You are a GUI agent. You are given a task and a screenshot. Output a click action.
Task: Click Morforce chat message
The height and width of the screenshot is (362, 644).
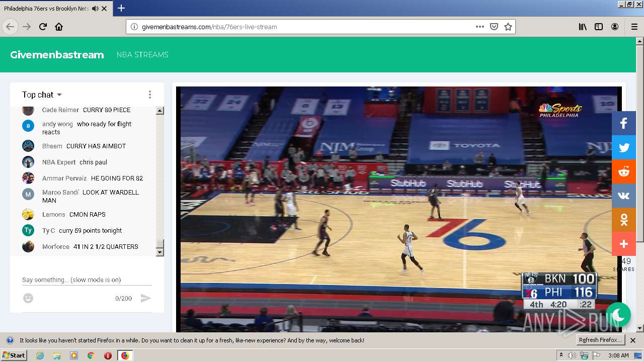(x=106, y=247)
